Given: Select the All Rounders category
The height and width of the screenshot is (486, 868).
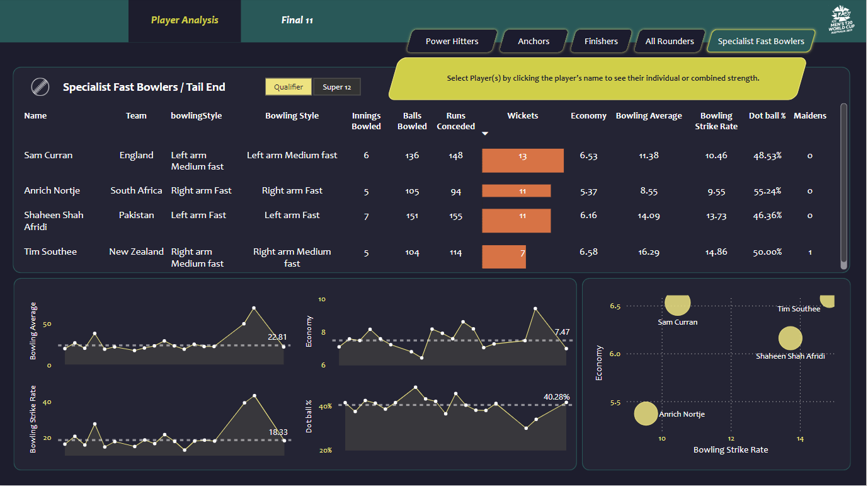Looking at the screenshot, I should (x=669, y=40).
